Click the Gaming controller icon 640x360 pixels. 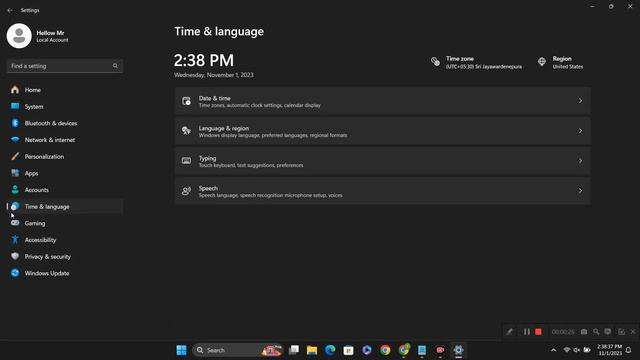15,223
